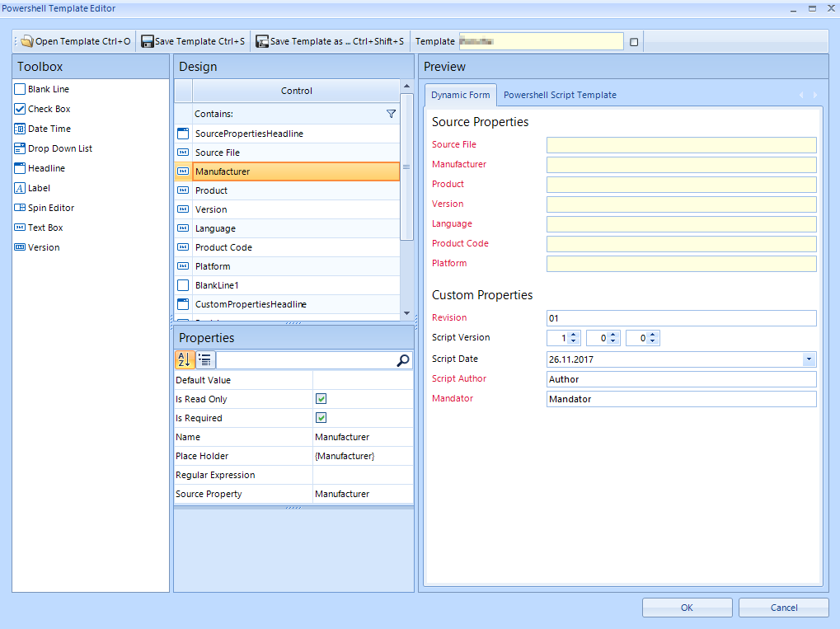The width and height of the screenshot is (840, 629).
Task: Click the Default Value property cell
Action: point(363,380)
